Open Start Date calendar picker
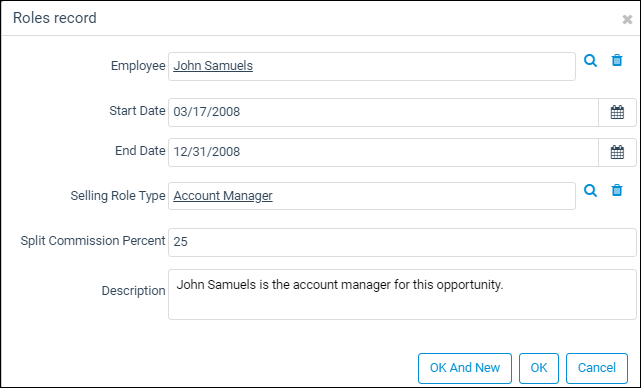This screenshot has height=388, width=641. pos(617,112)
